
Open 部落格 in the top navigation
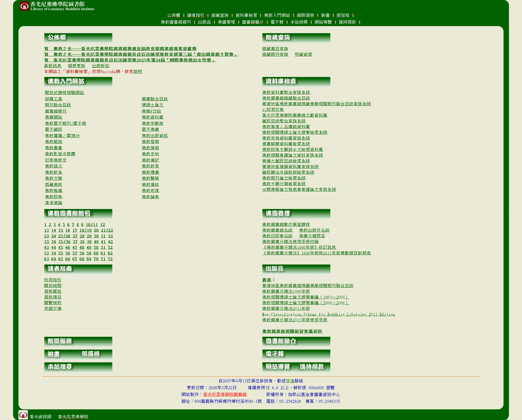[343, 15]
